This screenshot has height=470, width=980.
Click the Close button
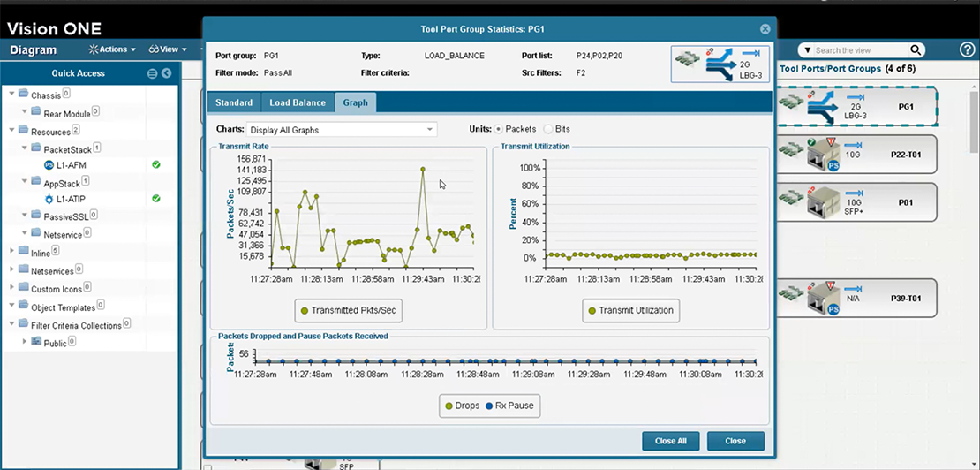pyautogui.click(x=735, y=441)
